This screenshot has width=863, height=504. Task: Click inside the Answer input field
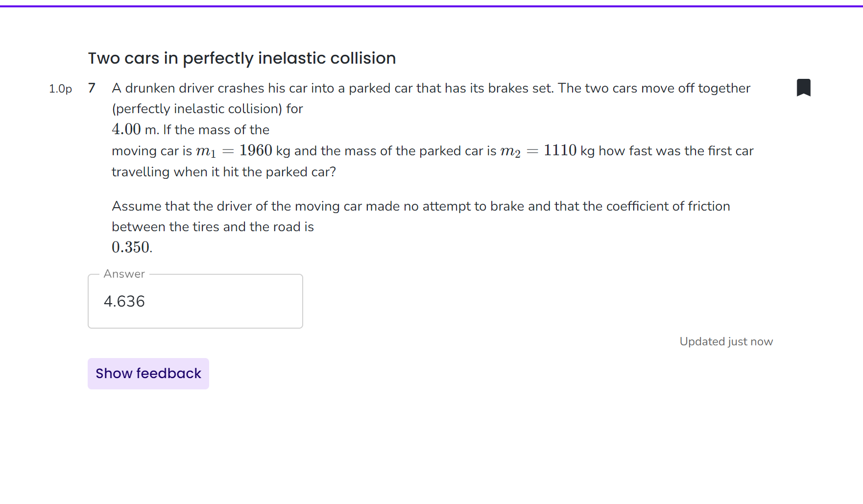pos(195,301)
